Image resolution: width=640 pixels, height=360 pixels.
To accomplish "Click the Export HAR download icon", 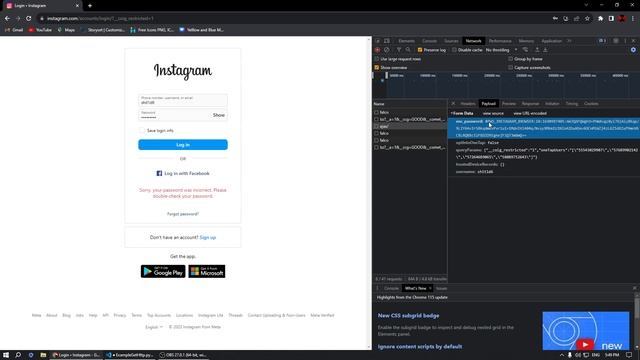I will click(x=545, y=50).
